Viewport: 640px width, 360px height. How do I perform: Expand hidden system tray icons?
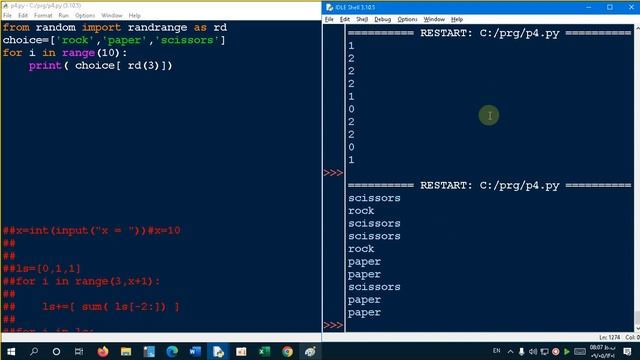510,351
